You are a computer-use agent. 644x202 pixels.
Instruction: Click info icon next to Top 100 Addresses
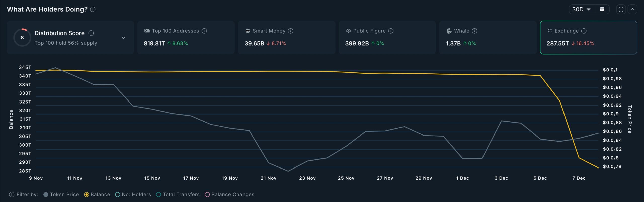(204, 31)
